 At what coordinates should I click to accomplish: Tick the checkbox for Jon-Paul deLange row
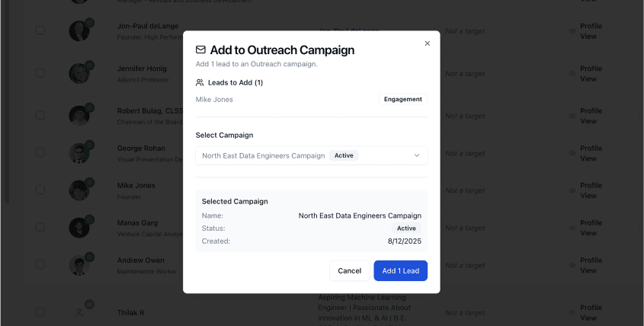pyautogui.click(x=40, y=30)
